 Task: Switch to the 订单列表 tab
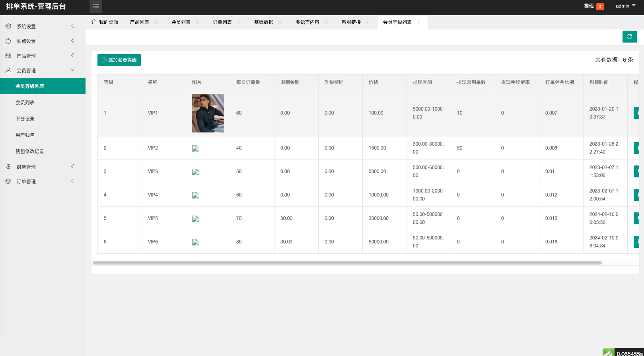tap(222, 22)
